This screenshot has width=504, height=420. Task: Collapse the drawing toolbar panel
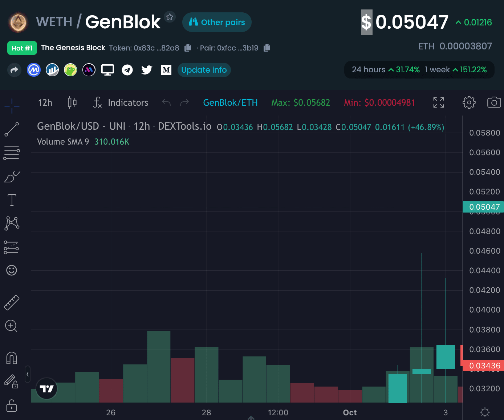(28, 374)
